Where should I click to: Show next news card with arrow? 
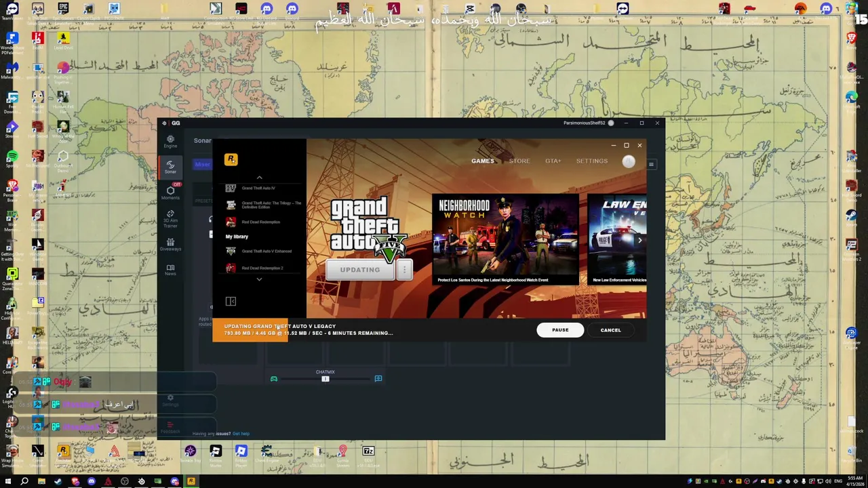point(639,240)
